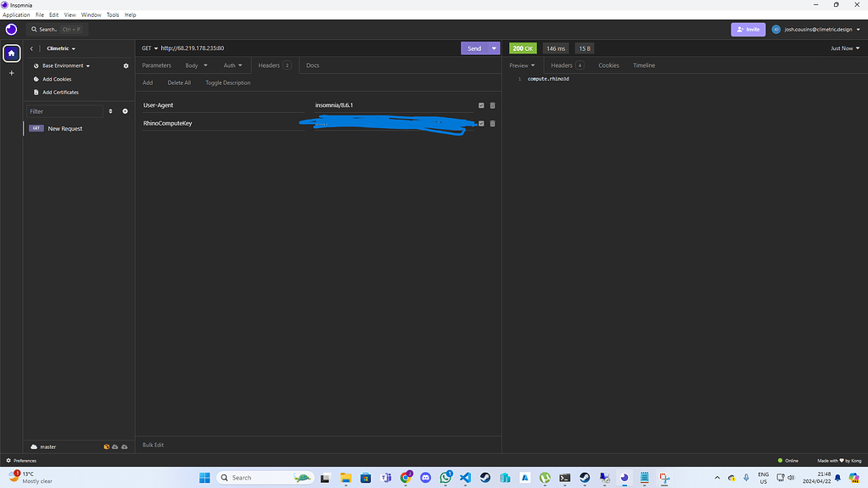Open the File menu
Viewport: 868px width, 488px height.
tap(40, 15)
